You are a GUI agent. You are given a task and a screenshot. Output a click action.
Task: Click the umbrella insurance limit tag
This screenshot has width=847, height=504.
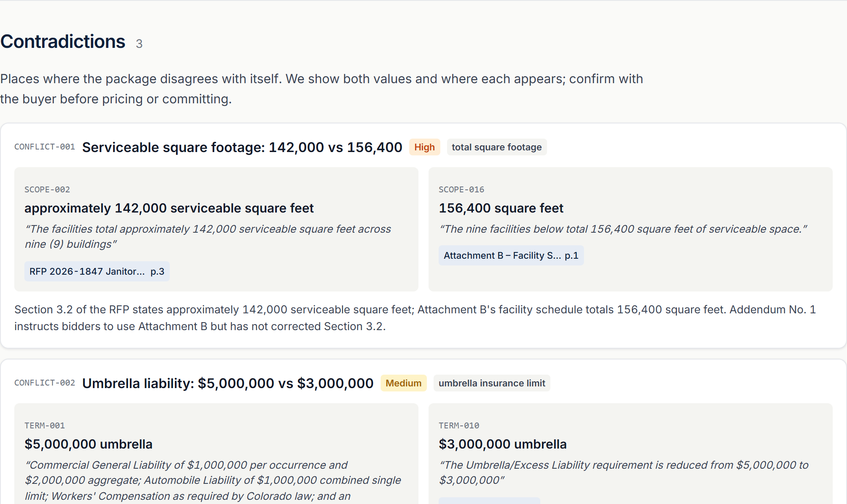(x=492, y=383)
